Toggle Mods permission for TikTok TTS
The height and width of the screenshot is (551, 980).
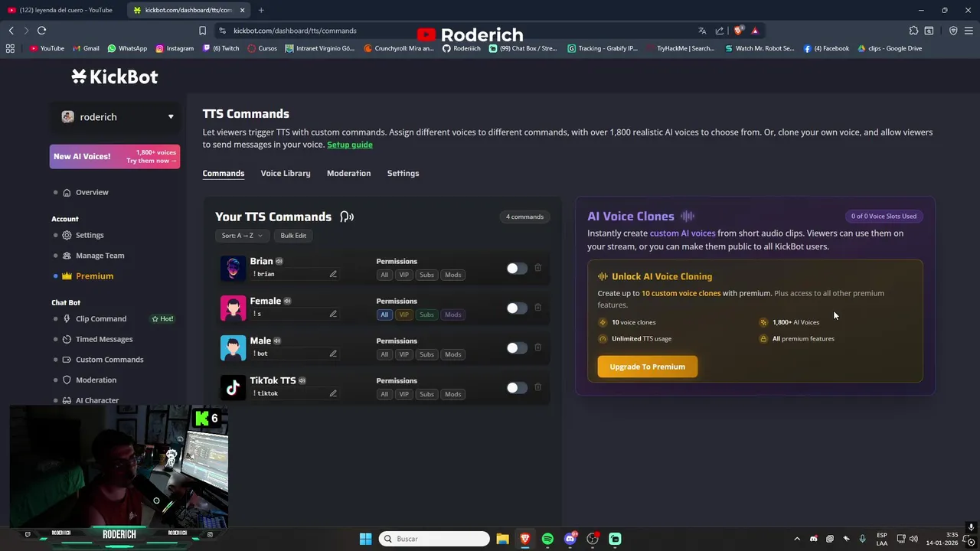[x=453, y=394]
